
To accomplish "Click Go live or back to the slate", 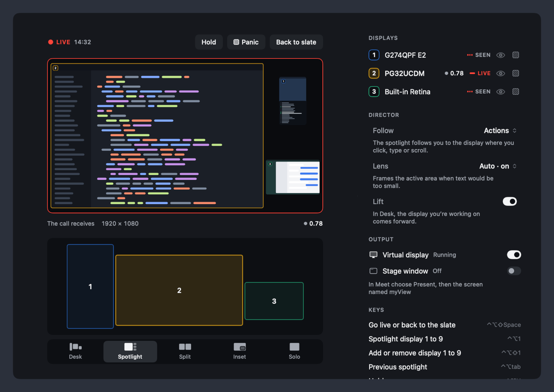I will (445, 325).
